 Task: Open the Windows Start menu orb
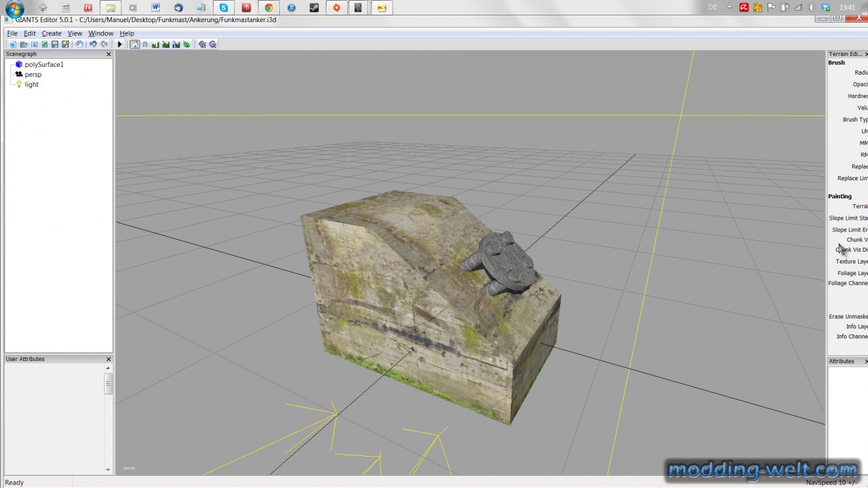(14, 9)
